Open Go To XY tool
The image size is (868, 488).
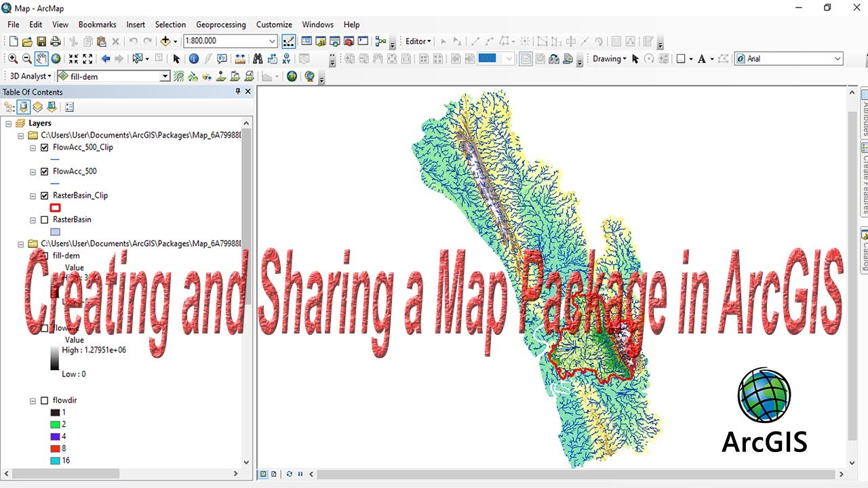coord(286,59)
